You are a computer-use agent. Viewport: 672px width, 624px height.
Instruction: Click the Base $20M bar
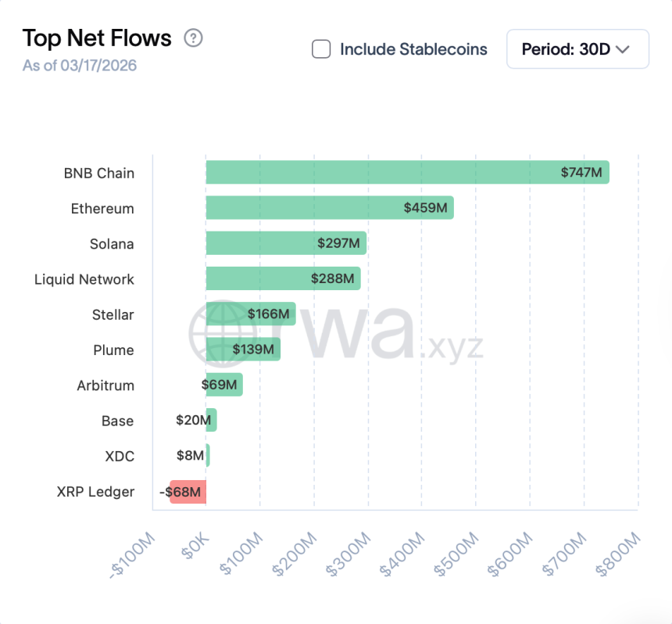(x=210, y=421)
